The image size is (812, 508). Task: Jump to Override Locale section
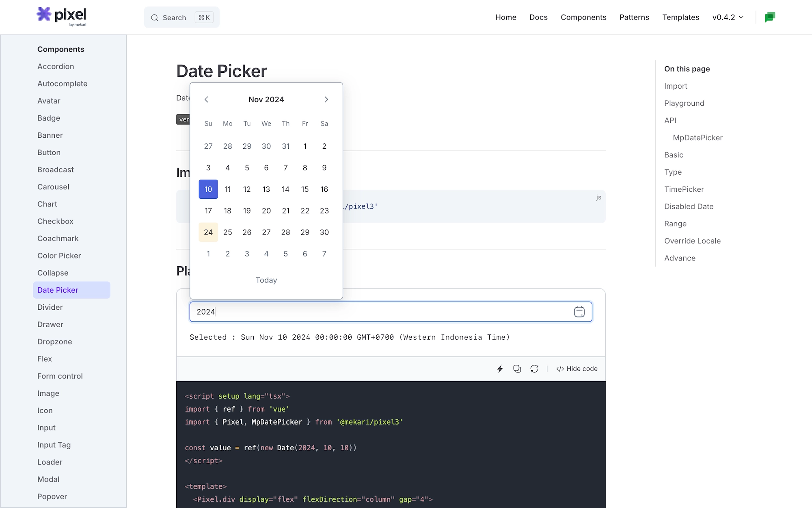pyautogui.click(x=692, y=241)
